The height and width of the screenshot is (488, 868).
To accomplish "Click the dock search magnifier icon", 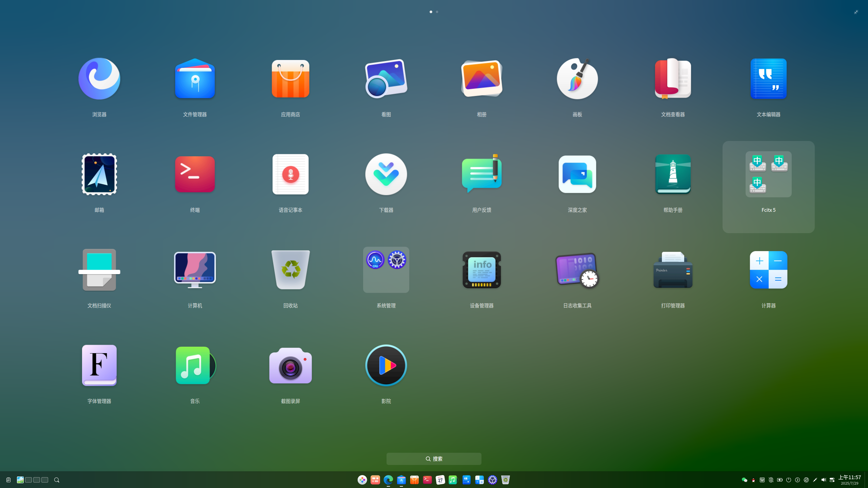I will [57, 480].
